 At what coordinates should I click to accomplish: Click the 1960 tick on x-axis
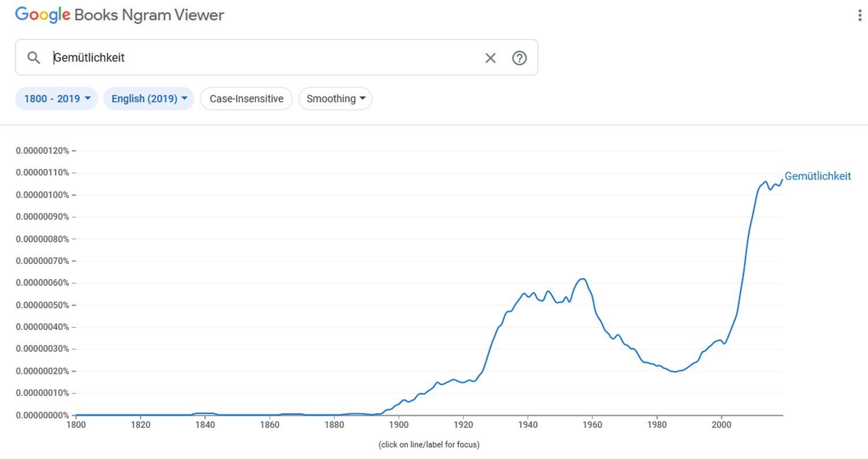tap(593, 424)
